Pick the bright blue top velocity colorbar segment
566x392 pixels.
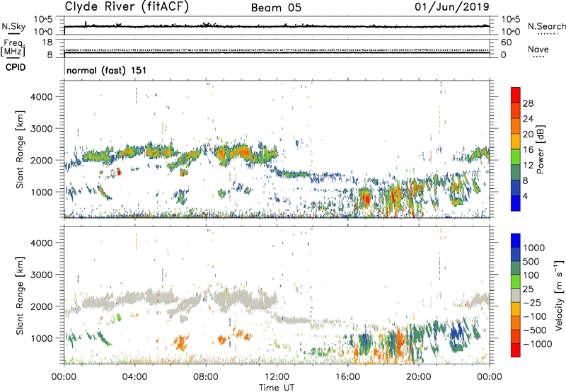[516, 241]
